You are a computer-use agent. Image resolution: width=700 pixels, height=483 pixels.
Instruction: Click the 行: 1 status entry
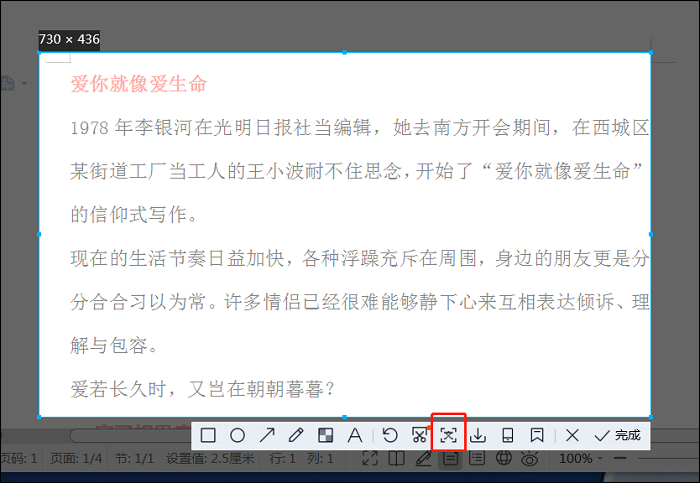coord(283,458)
